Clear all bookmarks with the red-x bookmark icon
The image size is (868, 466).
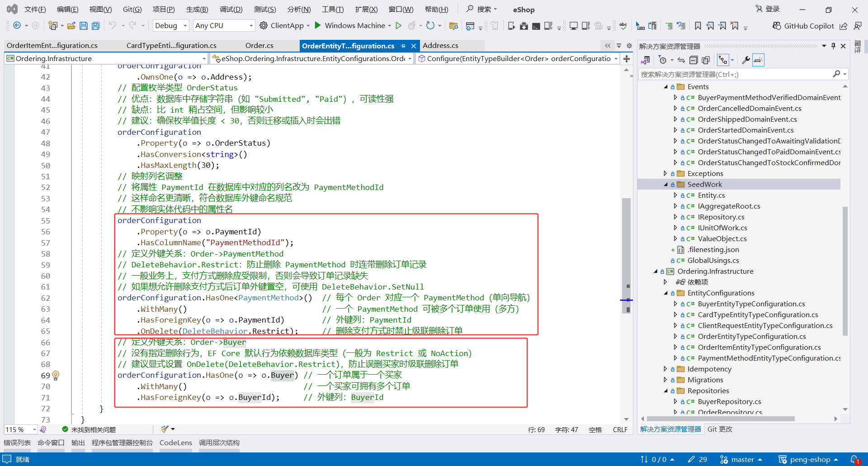pyautogui.click(x=735, y=26)
